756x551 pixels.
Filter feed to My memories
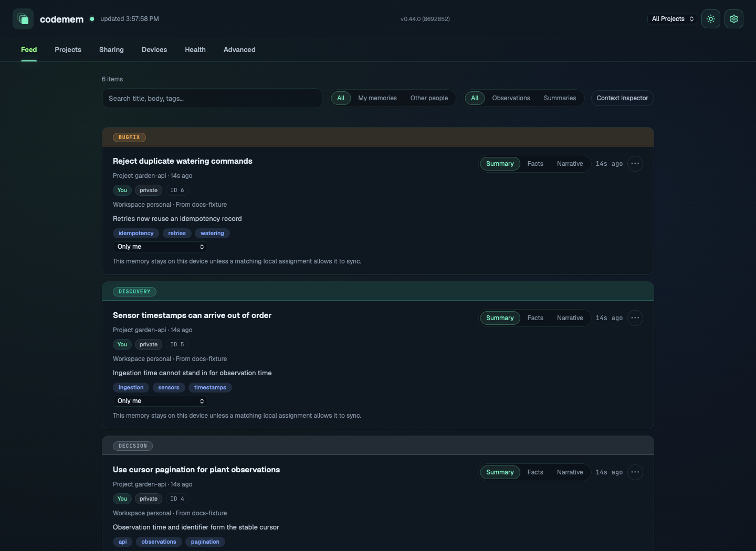coord(377,98)
